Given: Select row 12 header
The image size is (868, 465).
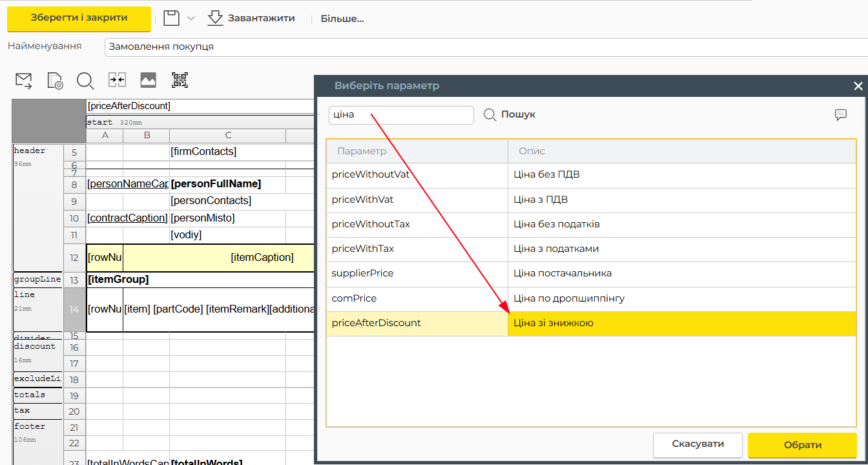Looking at the screenshot, I should [74, 258].
